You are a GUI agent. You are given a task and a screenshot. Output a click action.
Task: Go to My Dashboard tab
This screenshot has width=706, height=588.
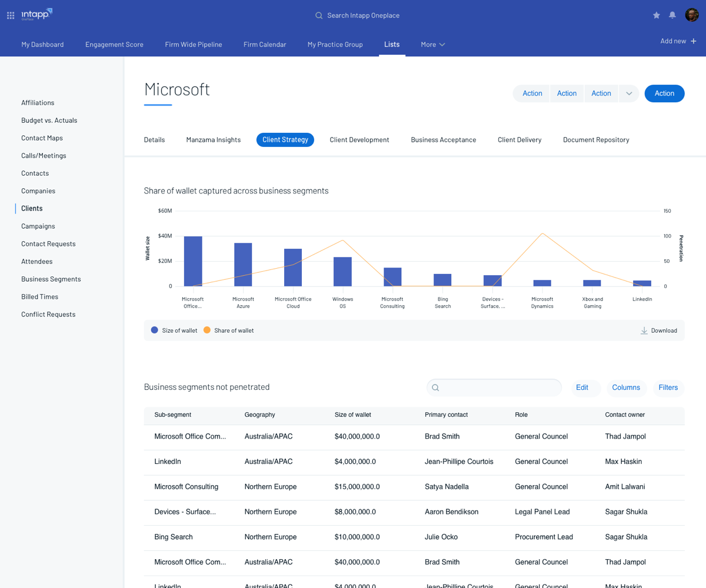[42, 45]
